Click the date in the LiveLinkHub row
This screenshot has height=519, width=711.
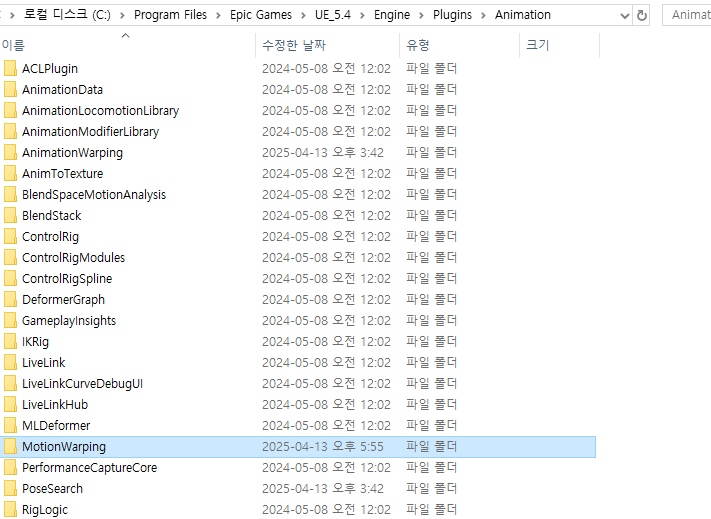point(326,404)
